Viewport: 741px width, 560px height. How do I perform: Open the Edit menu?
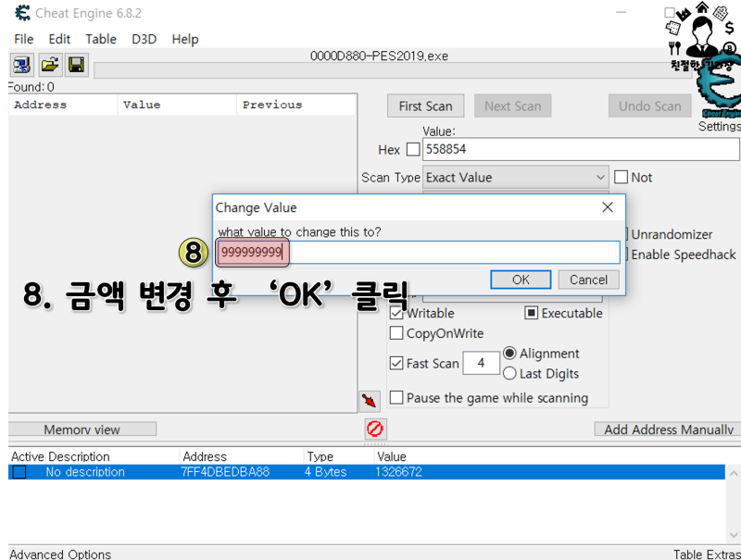(59, 39)
